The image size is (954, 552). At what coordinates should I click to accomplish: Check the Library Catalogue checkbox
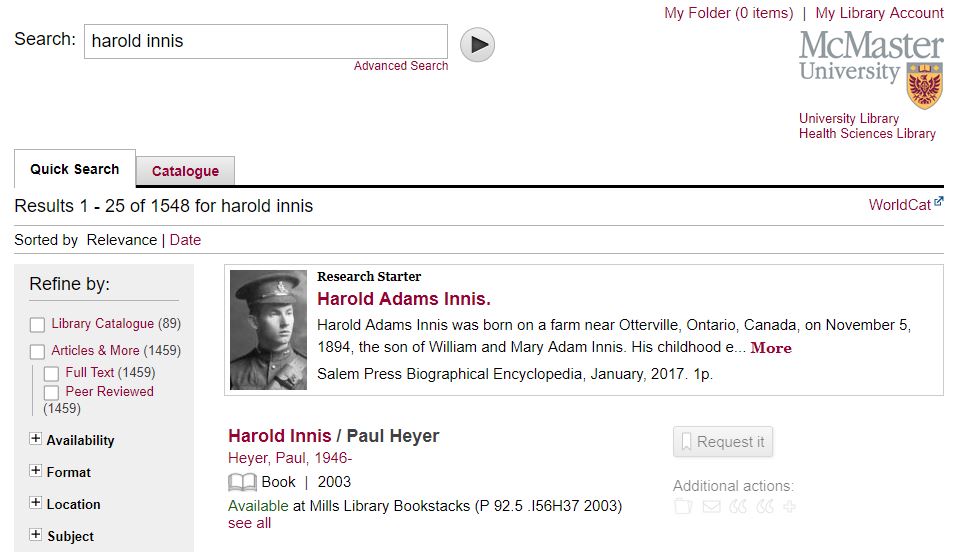click(37, 325)
